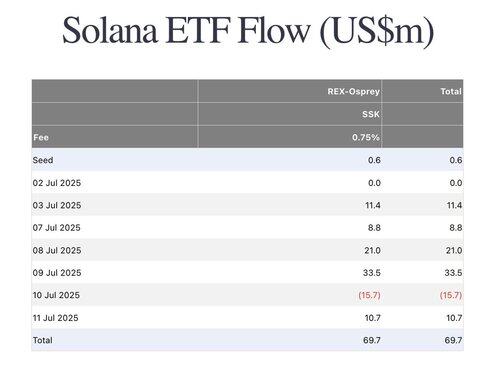Click the 11 Jul 2025 date cell
This screenshot has width=500, height=366.
click(55, 318)
